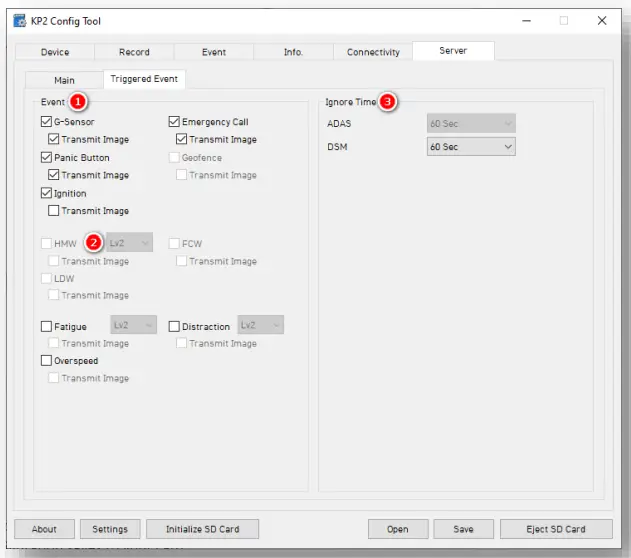Open the Info. tab

(x=293, y=52)
